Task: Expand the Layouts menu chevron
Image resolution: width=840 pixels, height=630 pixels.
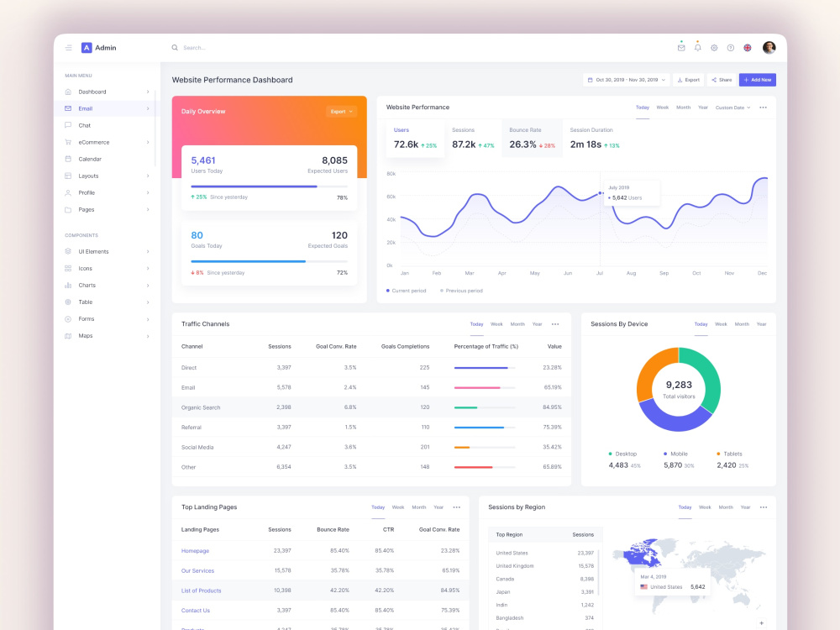Action: pos(148,176)
